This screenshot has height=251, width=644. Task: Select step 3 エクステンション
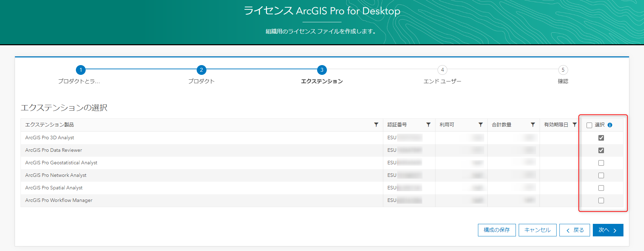pos(322,70)
